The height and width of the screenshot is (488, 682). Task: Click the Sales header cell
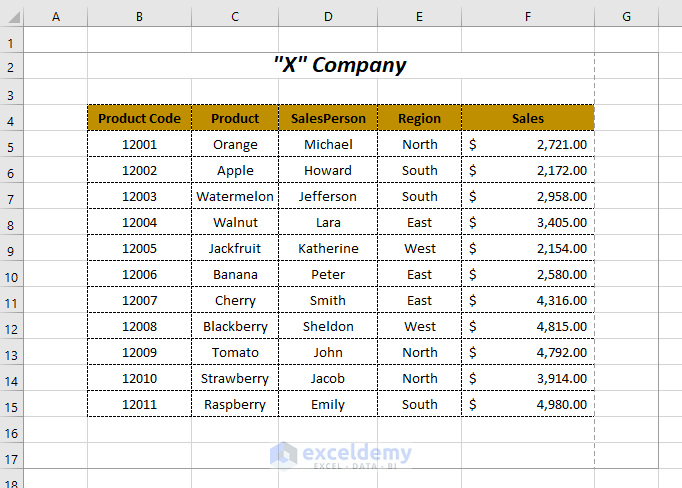[x=527, y=118]
